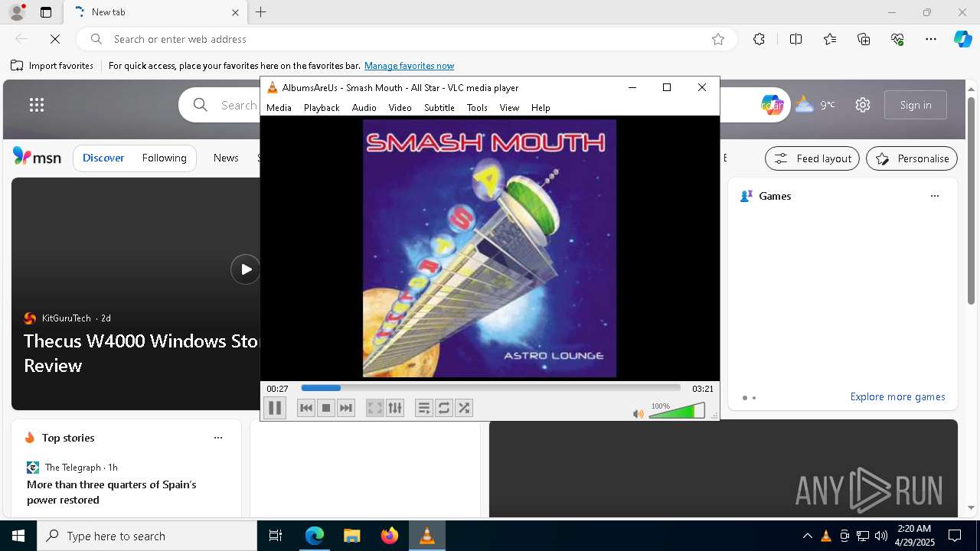The width and height of the screenshot is (980, 551).
Task: Toggle elapsed time display 00:27
Action: (277, 389)
